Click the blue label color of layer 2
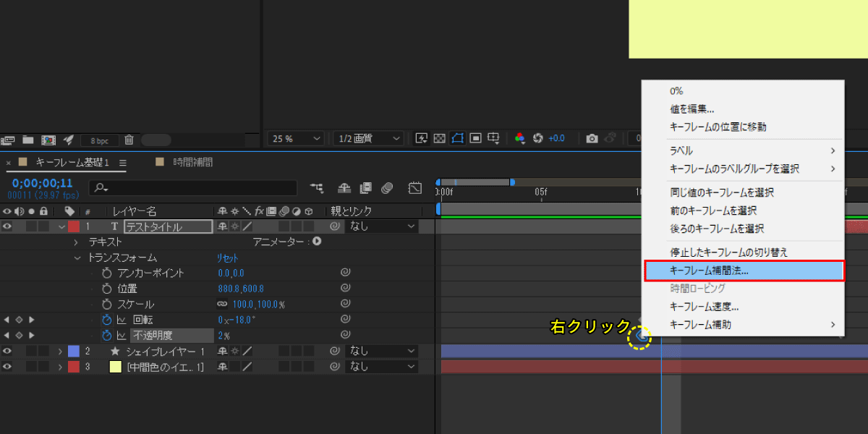Screen dimensions: 868x434 pyautogui.click(x=73, y=351)
